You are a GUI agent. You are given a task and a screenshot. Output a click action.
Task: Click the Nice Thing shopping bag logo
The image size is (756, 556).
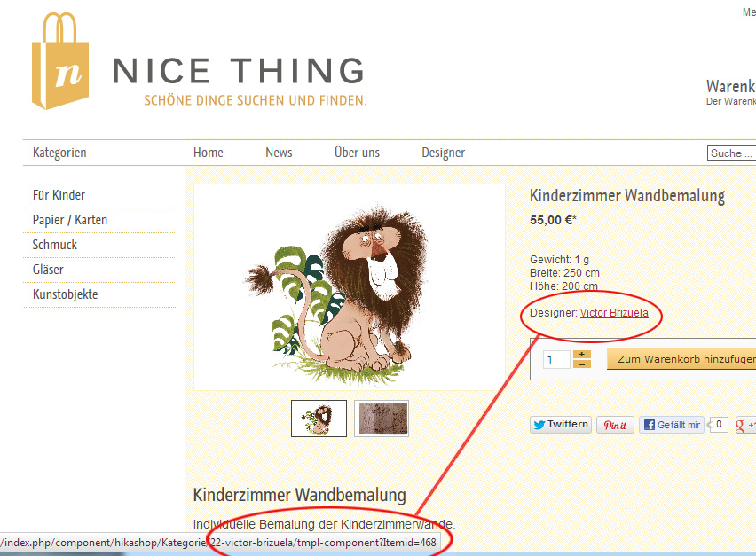tap(60, 61)
